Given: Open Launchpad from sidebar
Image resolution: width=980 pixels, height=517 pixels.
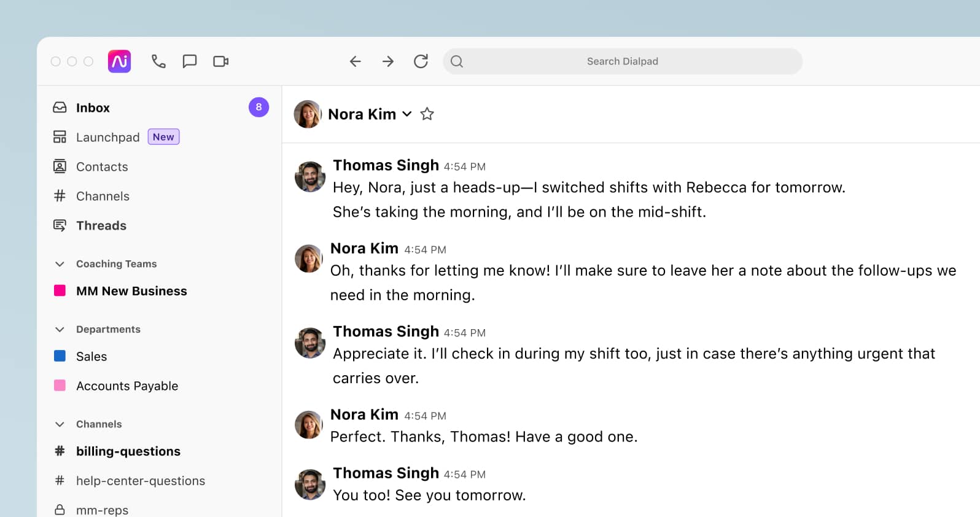Looking at the screenshot, I should (108, 138).
